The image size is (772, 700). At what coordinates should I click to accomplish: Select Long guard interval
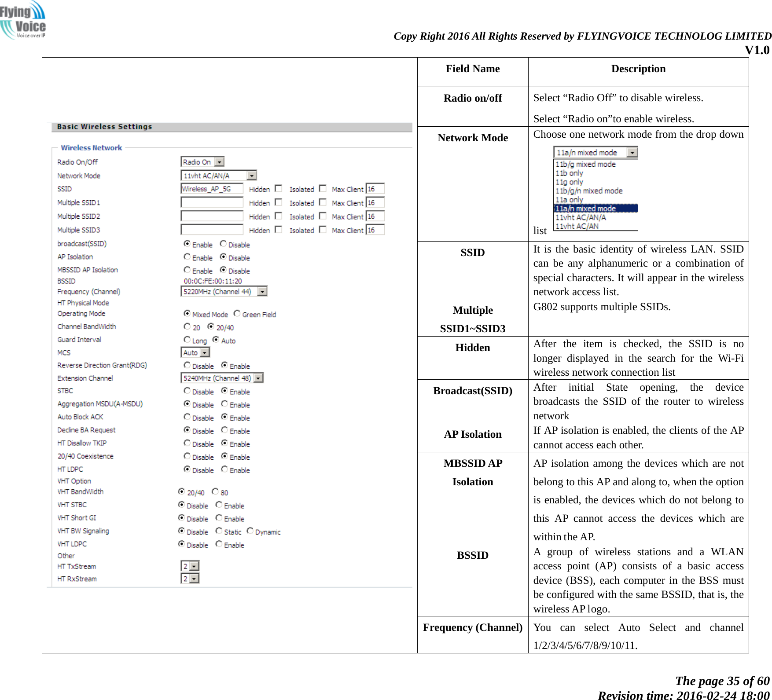point(187,340)
